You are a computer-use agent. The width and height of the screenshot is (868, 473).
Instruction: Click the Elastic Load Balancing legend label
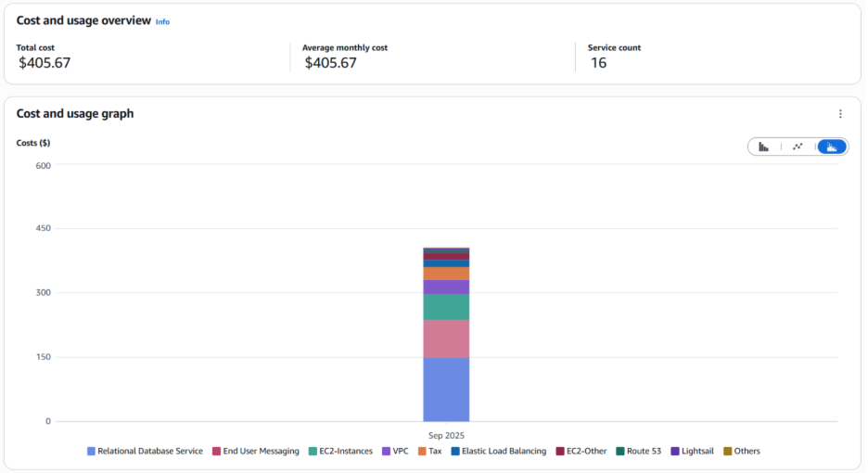click(x=504, y=452)
